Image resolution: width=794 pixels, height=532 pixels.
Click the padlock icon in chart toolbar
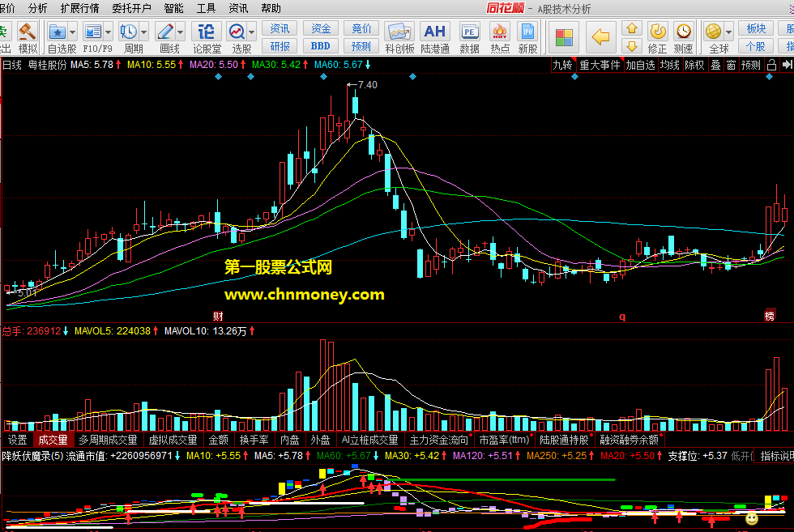tap(771, 66)
